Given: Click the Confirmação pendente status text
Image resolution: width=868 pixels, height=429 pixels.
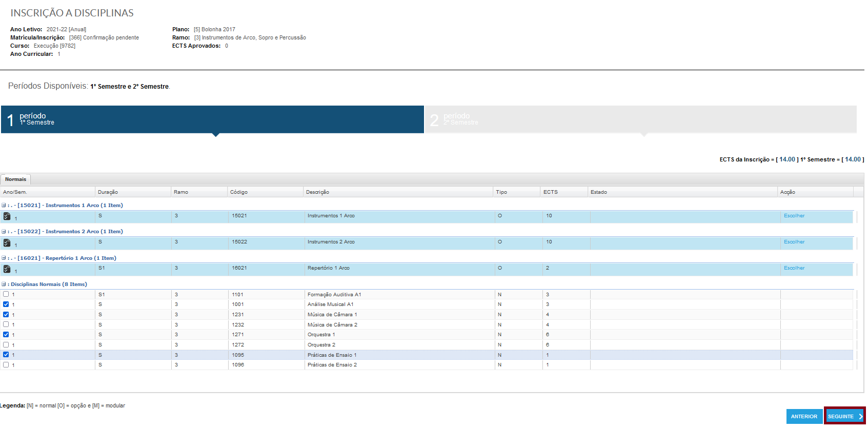Looking at the screenshot, I should (x=111, y=37).
